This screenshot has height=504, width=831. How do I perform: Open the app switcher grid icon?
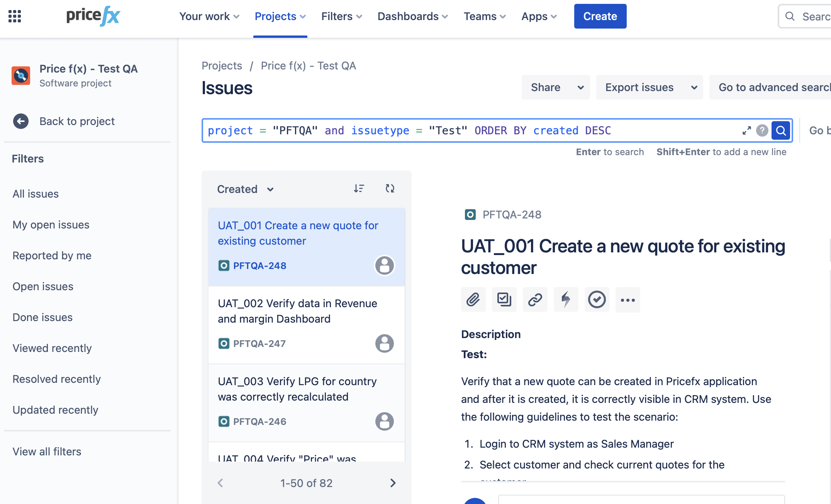[15, 16]
